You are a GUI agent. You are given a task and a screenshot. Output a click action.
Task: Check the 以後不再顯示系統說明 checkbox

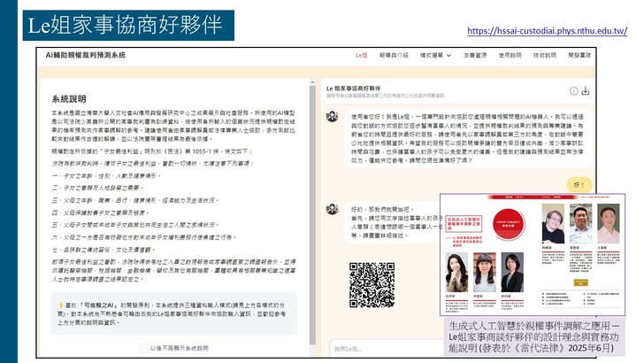pyautogui.click(x=142, y=347)
